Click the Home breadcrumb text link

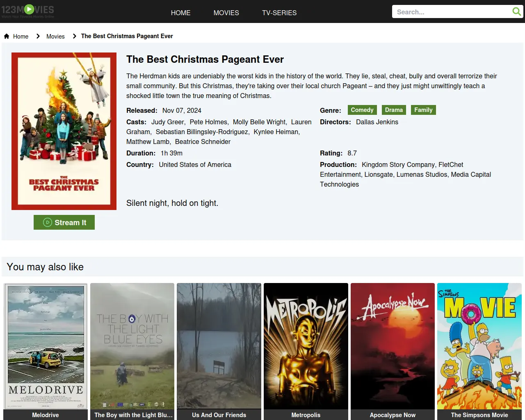21,37
